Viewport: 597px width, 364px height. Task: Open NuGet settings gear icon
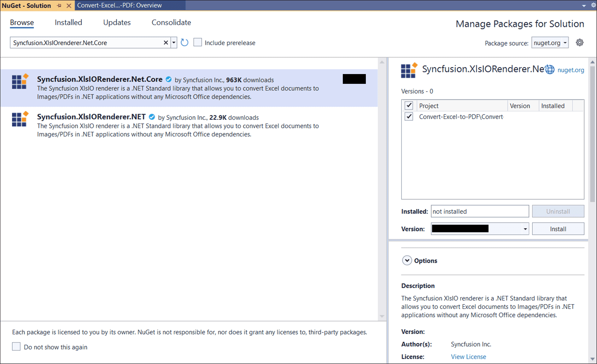pyautogui.click(x=579, y=43)
